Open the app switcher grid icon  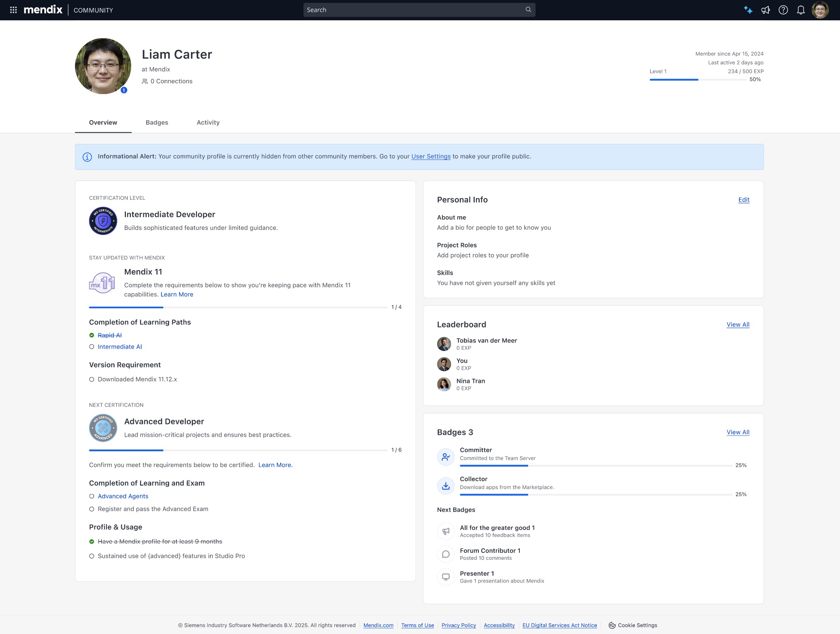click(13, 10)
